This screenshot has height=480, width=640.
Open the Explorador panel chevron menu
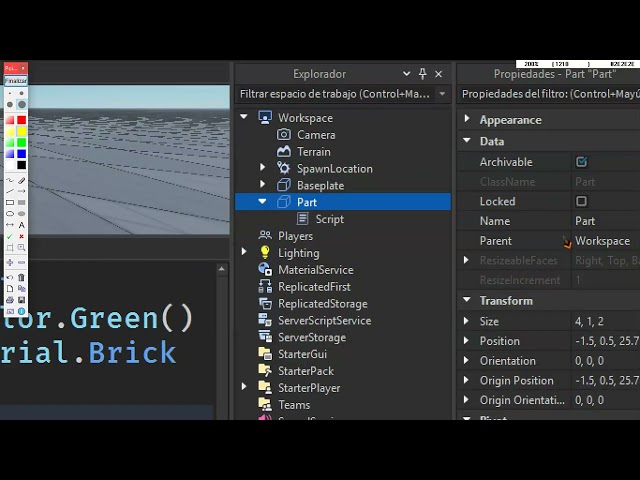(406, 74)
